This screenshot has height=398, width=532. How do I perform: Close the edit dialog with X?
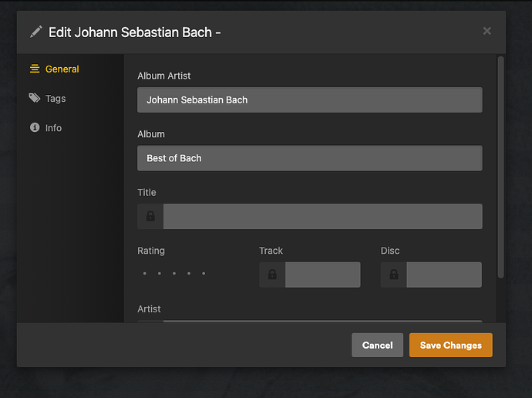pos(487,31)
